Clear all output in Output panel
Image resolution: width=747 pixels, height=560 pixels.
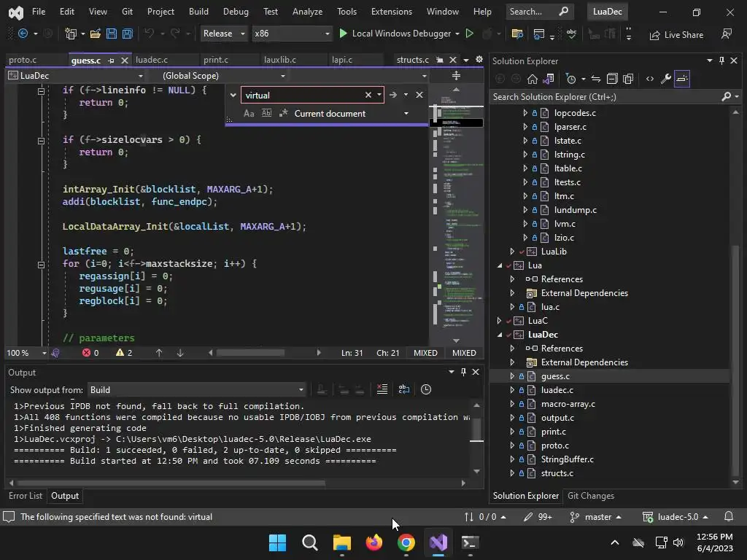pyautogui.click(x=382, y=389)
